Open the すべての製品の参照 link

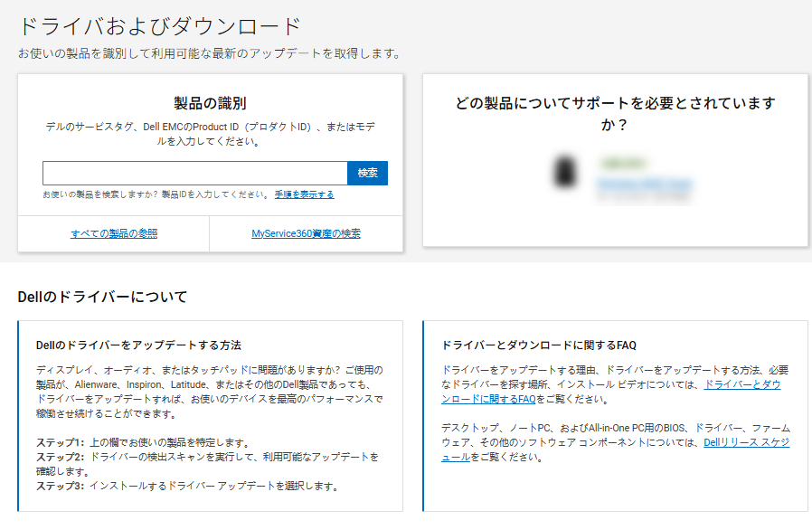(x=114, y=233)
